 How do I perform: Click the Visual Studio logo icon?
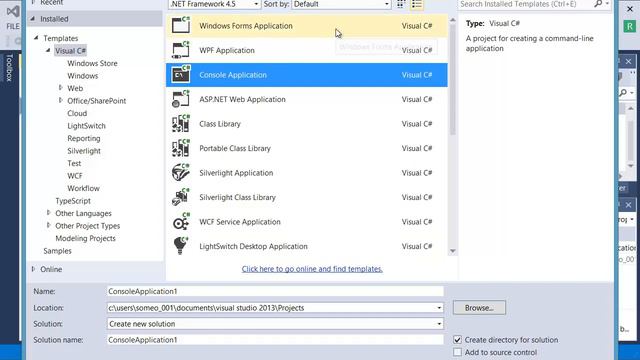pyautogui.click(x=12, y=12)
